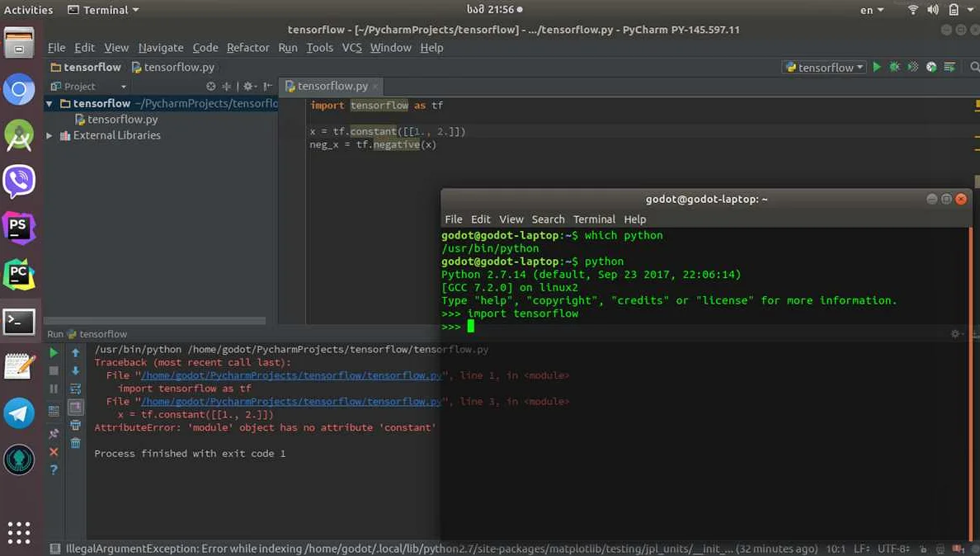The width and height of the screenshot is (980, 556).
Task: Expand External Libraries node
Action: point(49,135)
